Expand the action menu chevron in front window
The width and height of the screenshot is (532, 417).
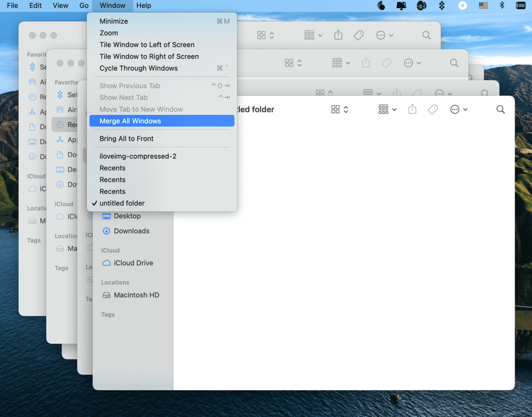(465, 110)
